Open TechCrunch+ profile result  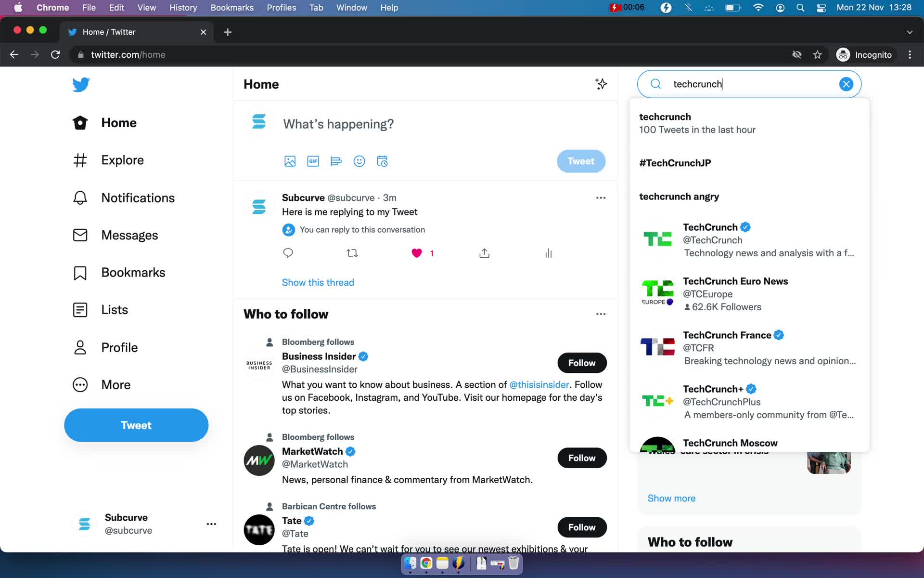(749, 402)
